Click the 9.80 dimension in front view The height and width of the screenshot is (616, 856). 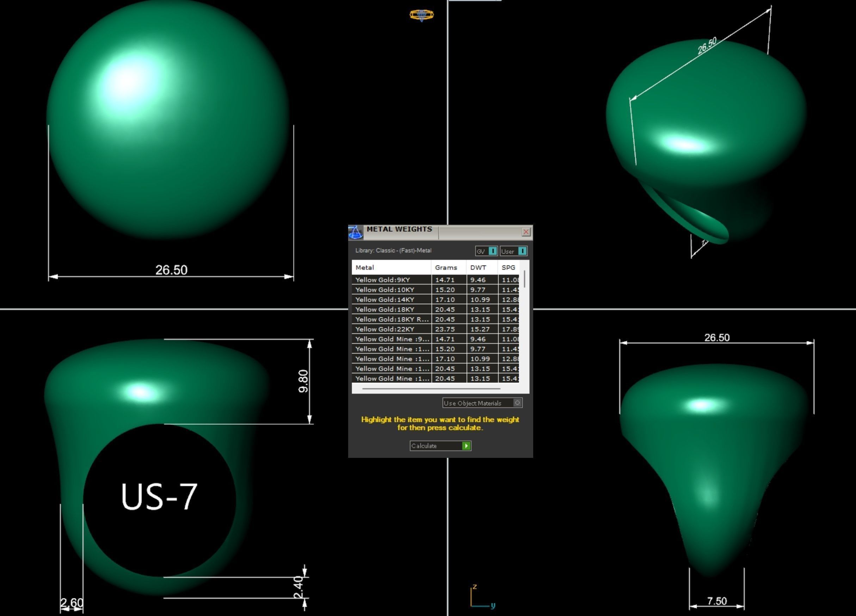[x=303, y=381]
